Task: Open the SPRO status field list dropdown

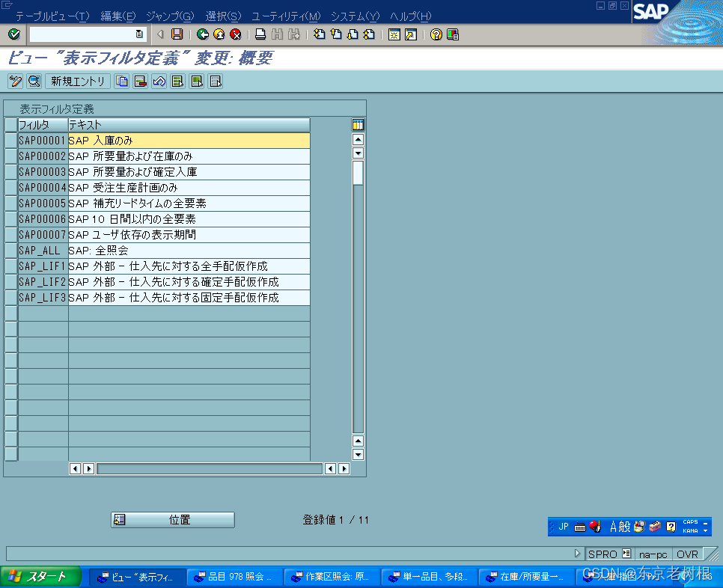Action: tap(626, 554)
